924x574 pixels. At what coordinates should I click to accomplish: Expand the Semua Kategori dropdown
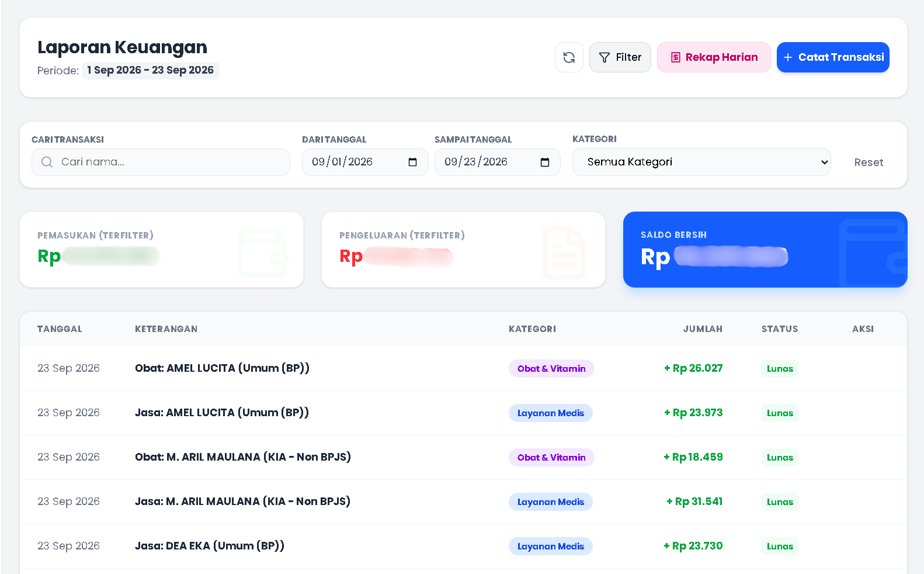701,162
